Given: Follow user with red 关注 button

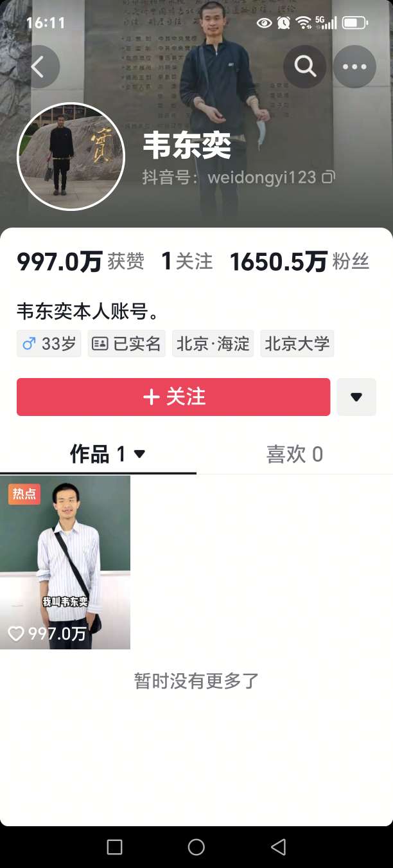Looking at the screenshot, I should 173,397.
